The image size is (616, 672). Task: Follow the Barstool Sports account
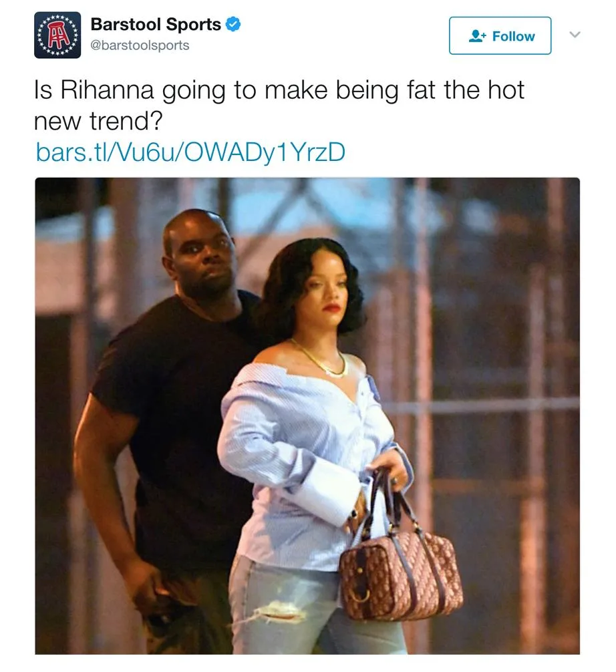[x=500, y=35]
